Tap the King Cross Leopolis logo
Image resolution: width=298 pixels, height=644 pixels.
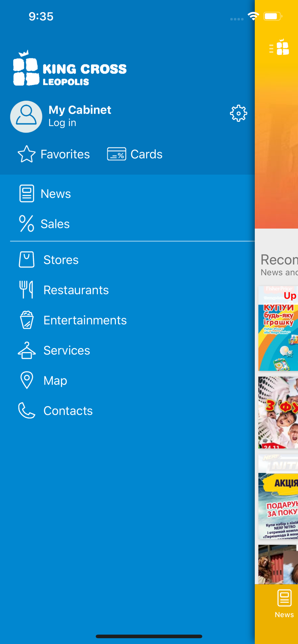(x=70, y=68)
